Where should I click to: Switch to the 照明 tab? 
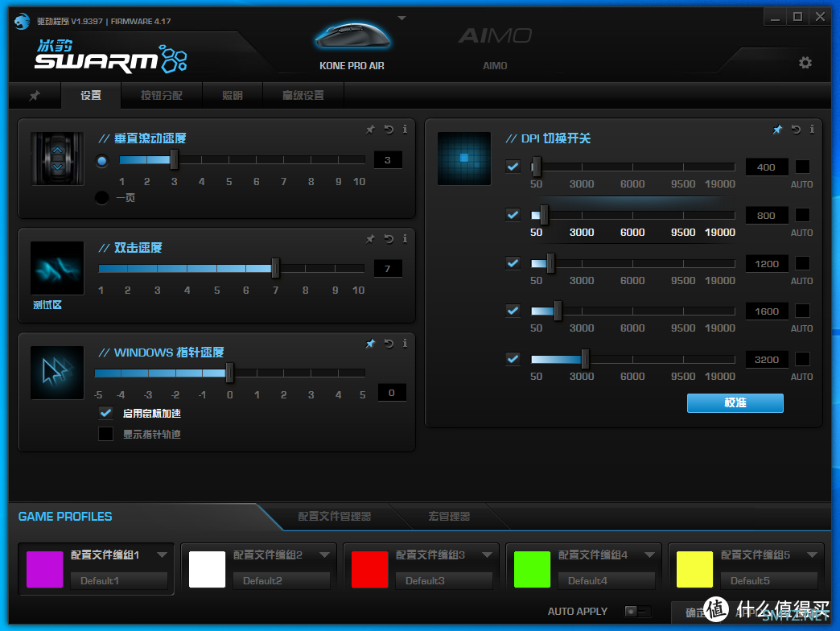pos(233,95)
